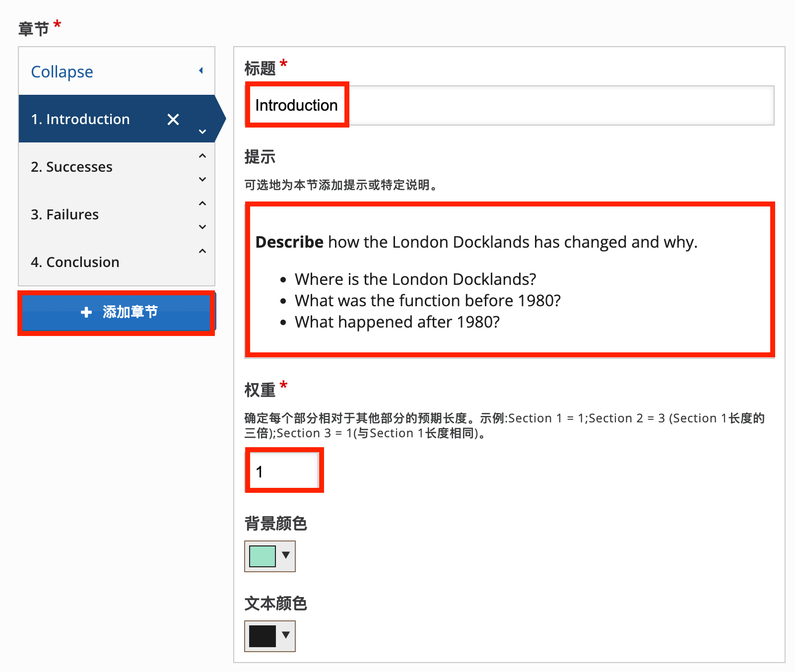Remove the Introduction section with X icon
Image resolution: width=795 pixels, height=672 pixels.
[173, 120]
